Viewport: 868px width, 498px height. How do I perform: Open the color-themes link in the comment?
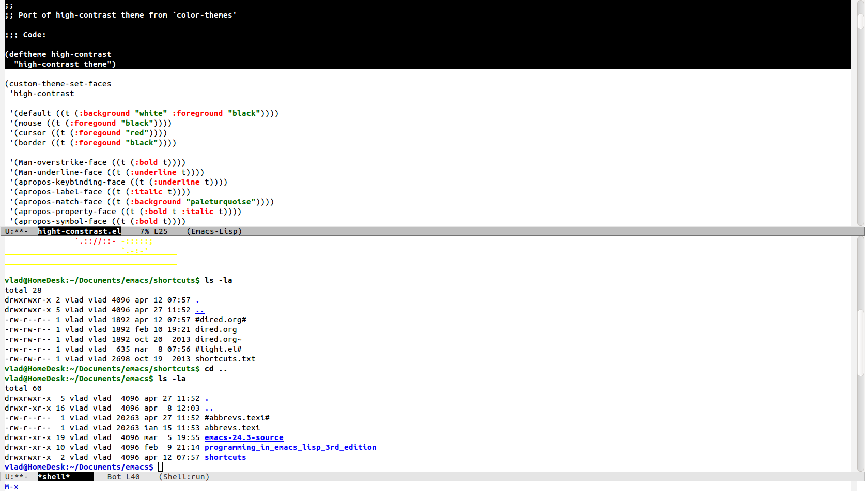[x=204, y=15]
